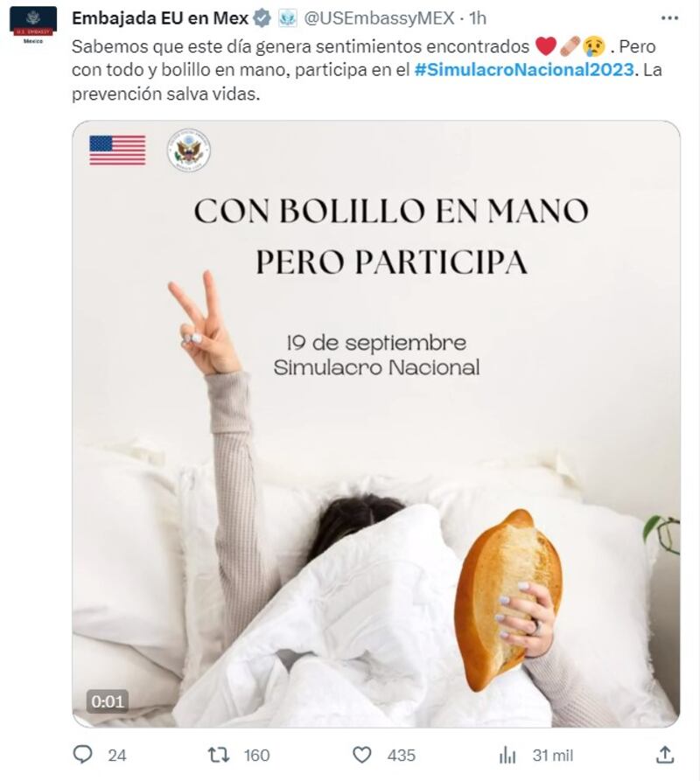Click the retweet arrows icon
The image size is (700, 781).
pyautogui.click(x=218, y=755)
